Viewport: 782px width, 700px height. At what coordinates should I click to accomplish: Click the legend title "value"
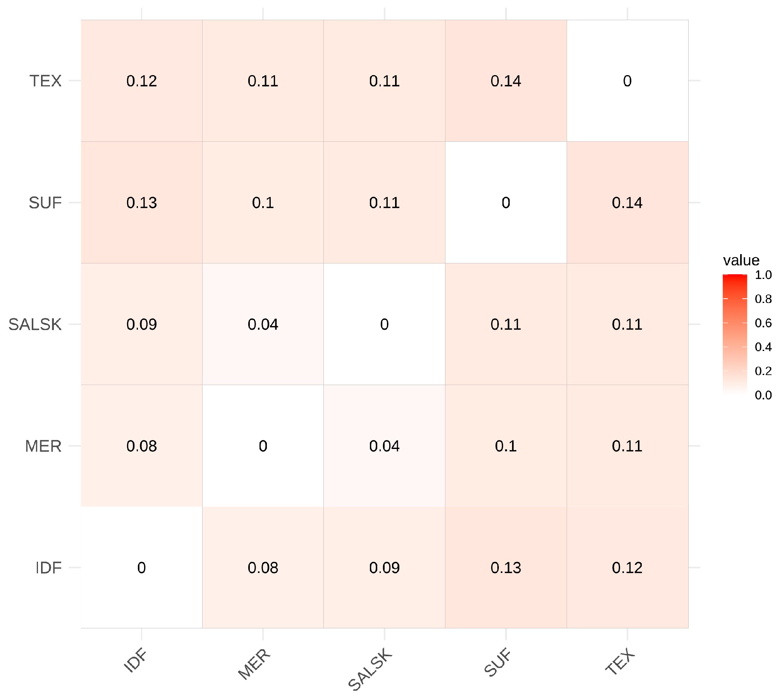click(x=741, y=260)
